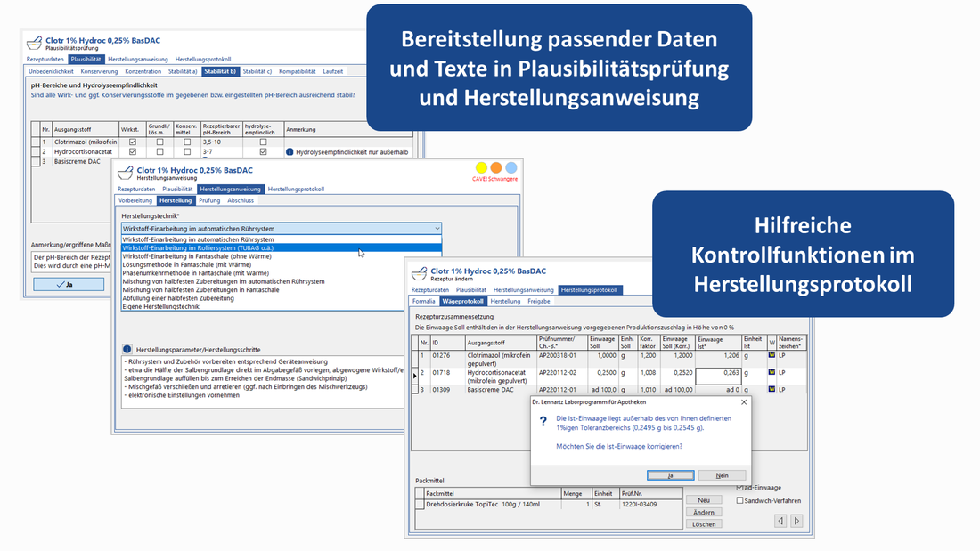This screenshot has width=980, height=551.
Task: Toggle Grundl./Lös.m. checkbox for Hydrocortisonacetat
Action: point(159,152)
